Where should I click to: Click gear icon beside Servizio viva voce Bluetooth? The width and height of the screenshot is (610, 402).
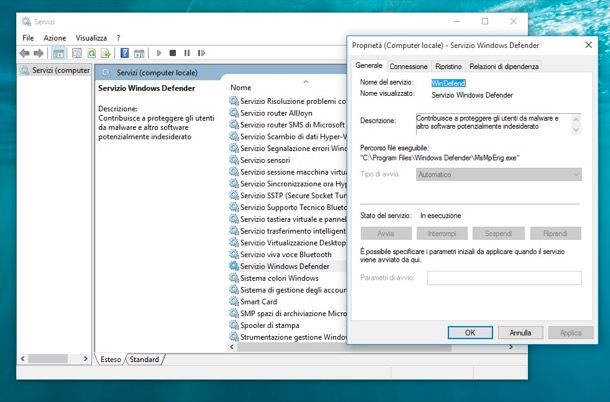(234, 254)
